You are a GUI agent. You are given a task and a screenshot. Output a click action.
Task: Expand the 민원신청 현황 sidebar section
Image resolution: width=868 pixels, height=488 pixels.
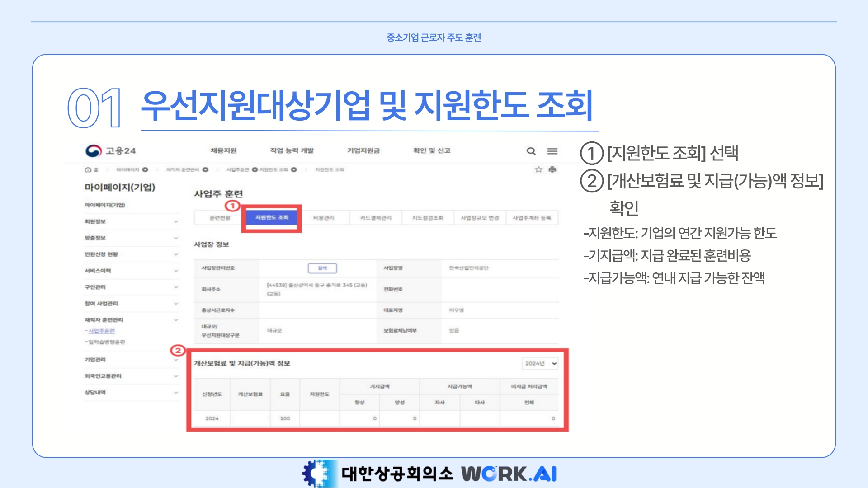pos(176,254)
